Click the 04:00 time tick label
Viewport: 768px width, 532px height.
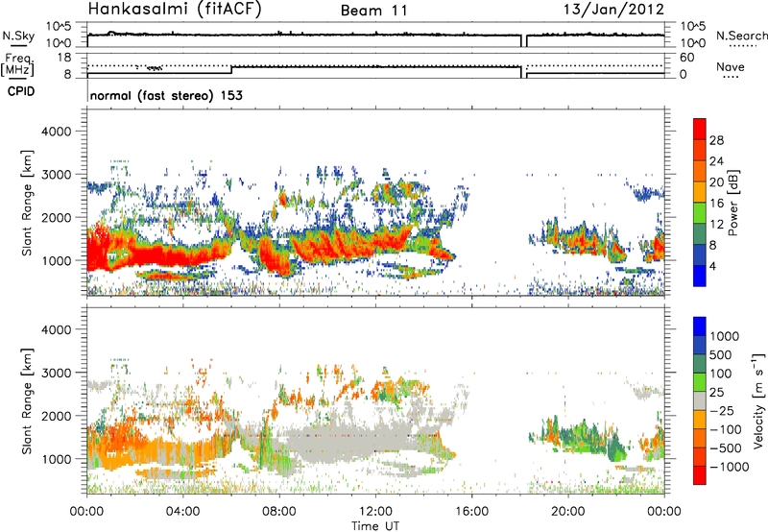click(182, 512)
